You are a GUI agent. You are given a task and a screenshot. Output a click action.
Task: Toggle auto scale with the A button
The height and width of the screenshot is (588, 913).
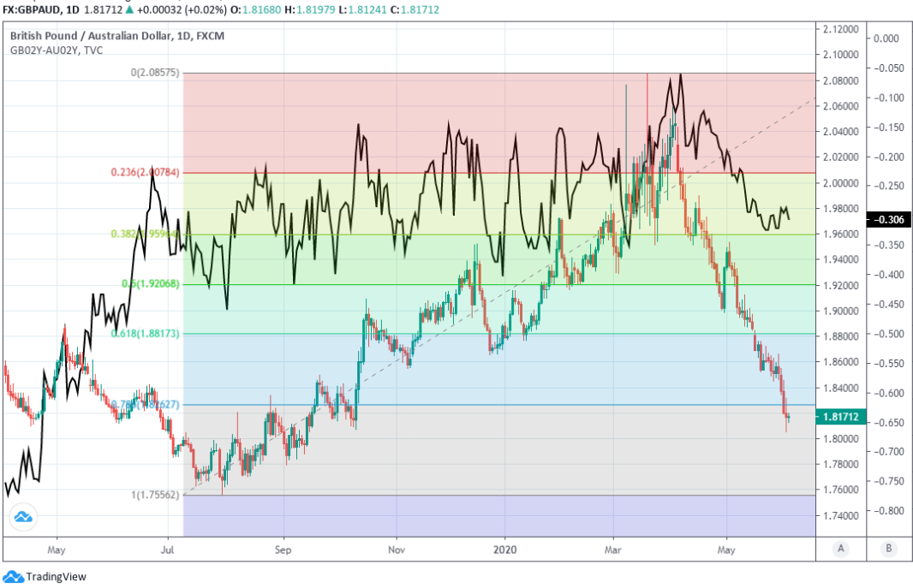pos(841,548)
